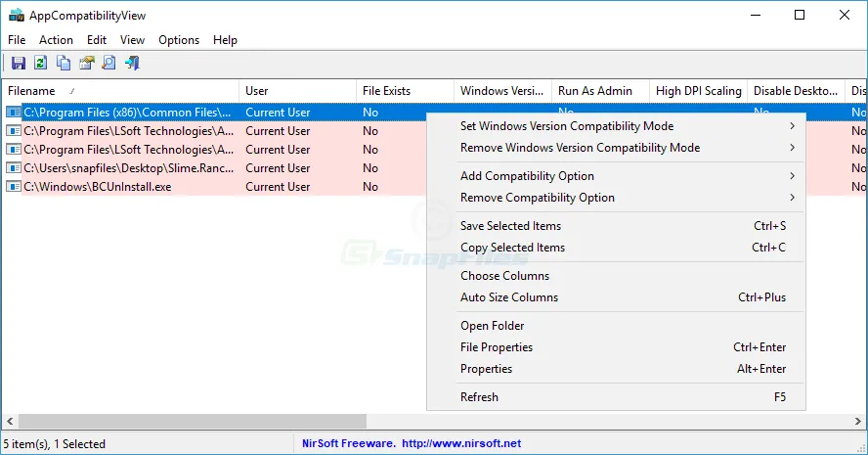
Task: Click file icon of Slime.Ranc... row
Action: pos(14,168)
